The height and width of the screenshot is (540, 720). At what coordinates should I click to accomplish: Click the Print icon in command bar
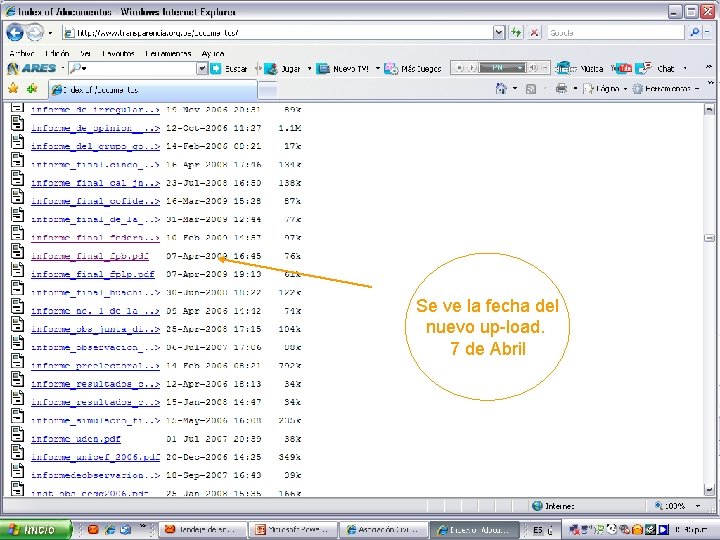562,89
